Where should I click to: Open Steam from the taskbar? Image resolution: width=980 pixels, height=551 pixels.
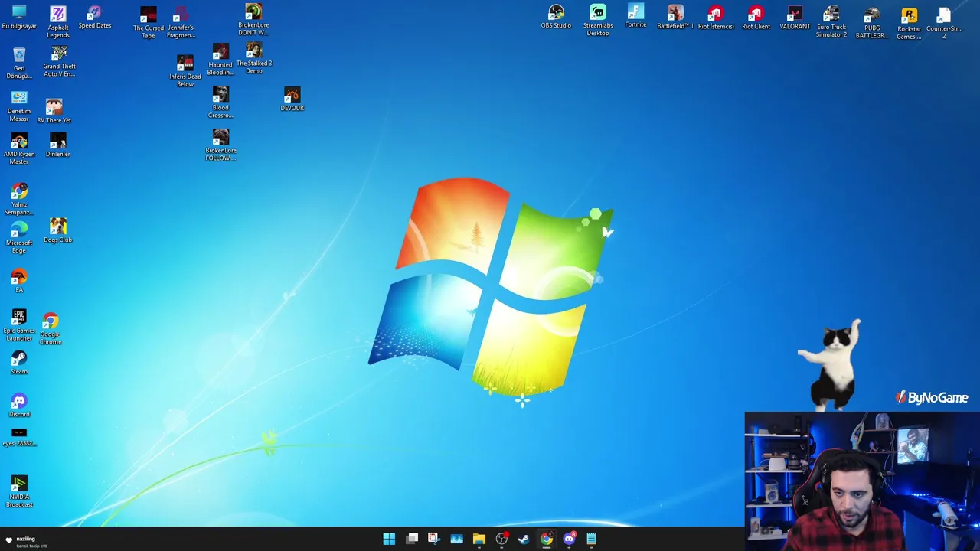524,539
